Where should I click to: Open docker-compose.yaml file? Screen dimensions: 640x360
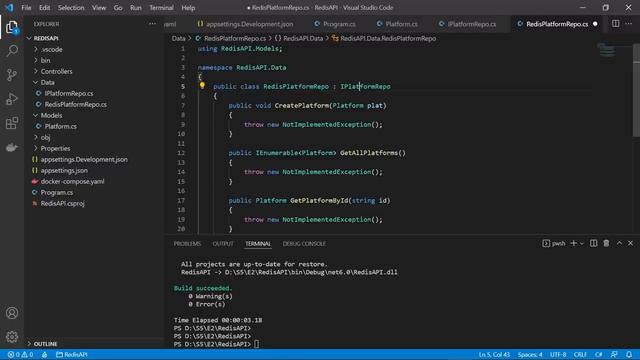(x=72, y=182)
